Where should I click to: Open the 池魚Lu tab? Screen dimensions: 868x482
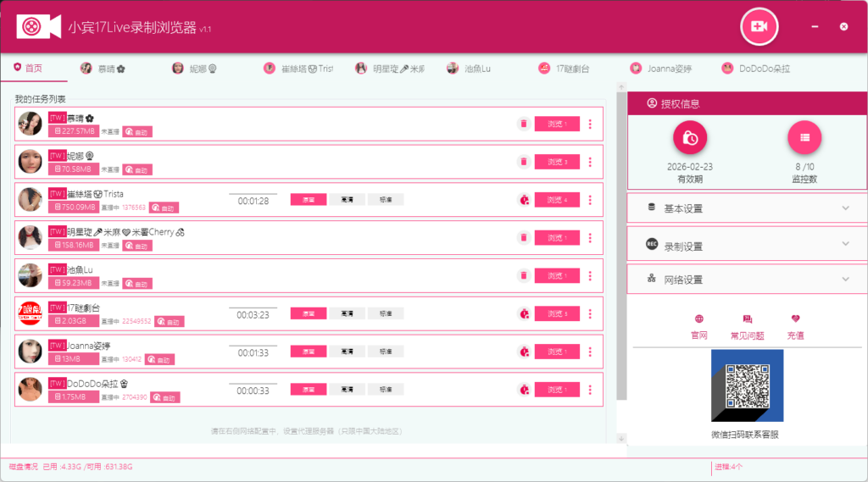click(x=469, y=69)
